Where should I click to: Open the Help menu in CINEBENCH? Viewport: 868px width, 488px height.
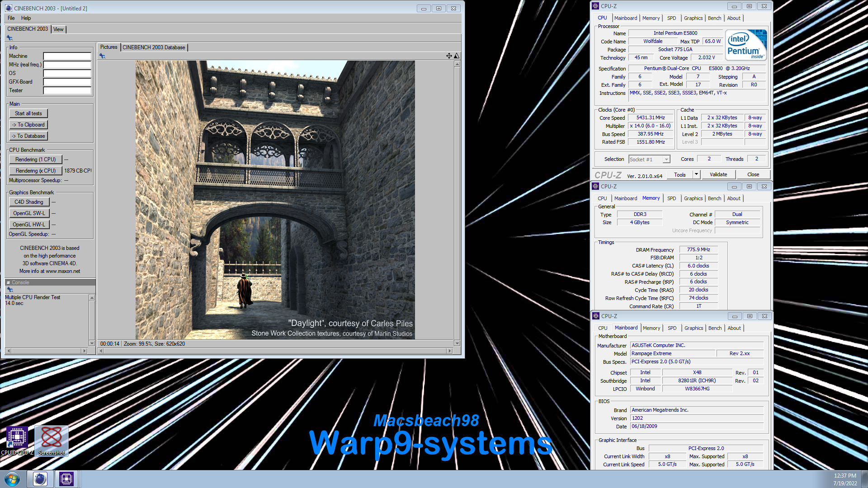pos(26,18)
